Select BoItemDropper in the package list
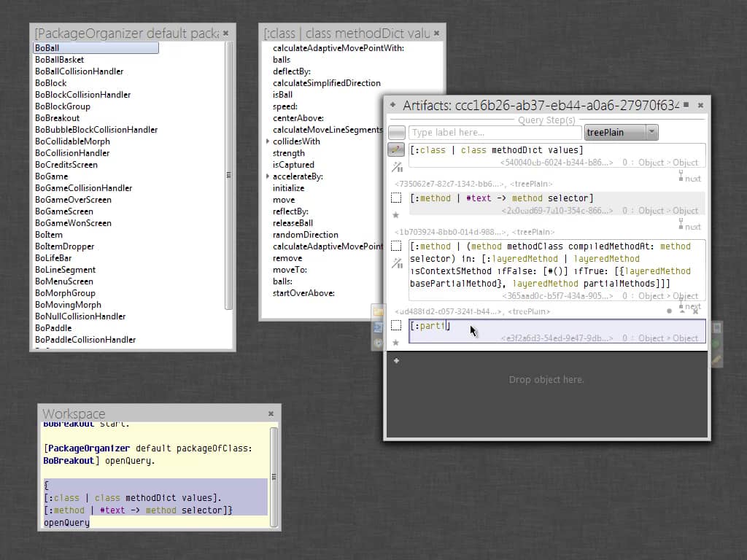 pyautogui.click(x=64, y=246)
